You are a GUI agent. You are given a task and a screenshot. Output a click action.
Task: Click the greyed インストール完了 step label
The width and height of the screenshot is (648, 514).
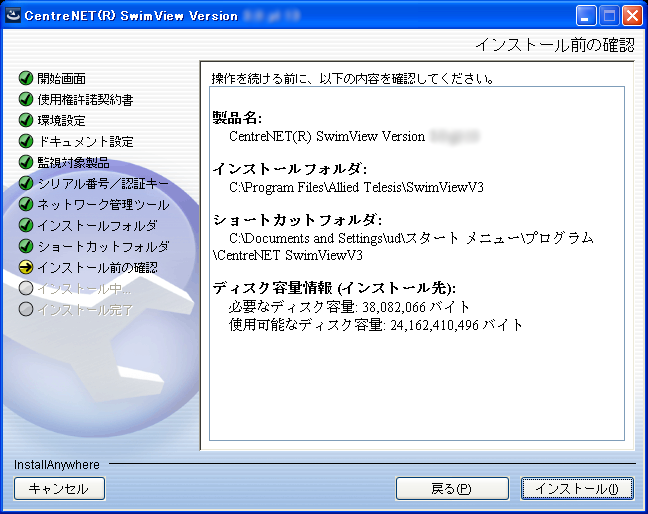point(86,310)
